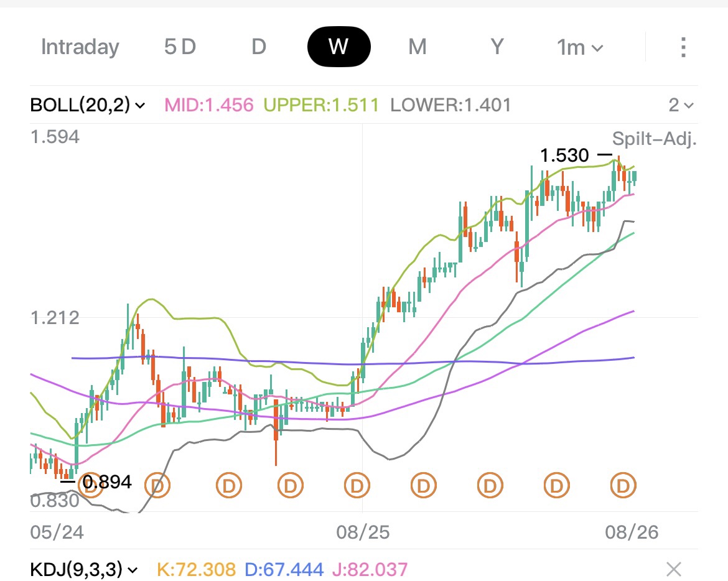Tap the eighth dividend D marker
The height and width of the screenshot is (581, 728).
pos(556,485)
